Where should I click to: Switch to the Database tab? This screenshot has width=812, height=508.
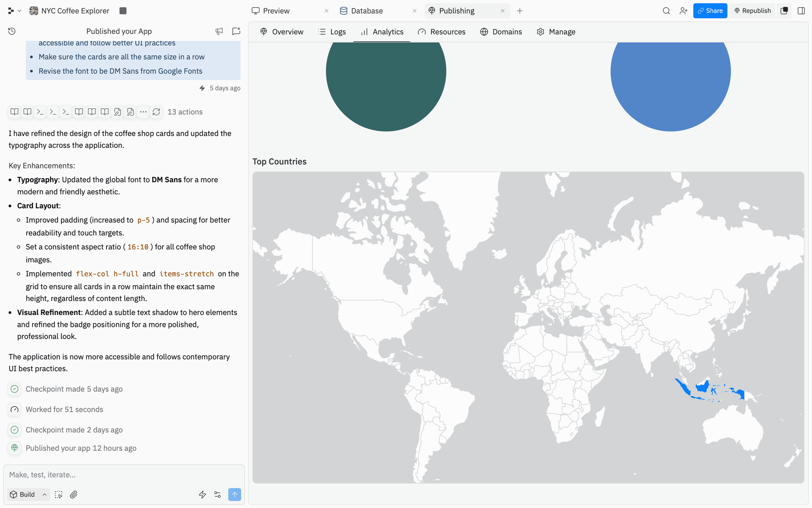(x=367, y=11)
